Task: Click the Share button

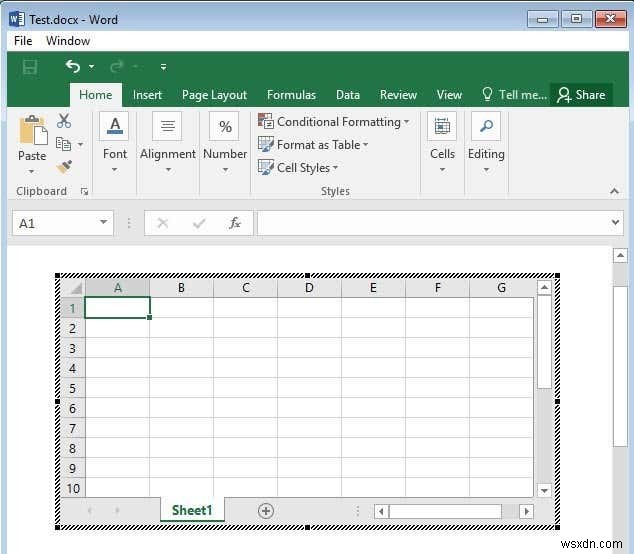Action: [x=581, y=95]
